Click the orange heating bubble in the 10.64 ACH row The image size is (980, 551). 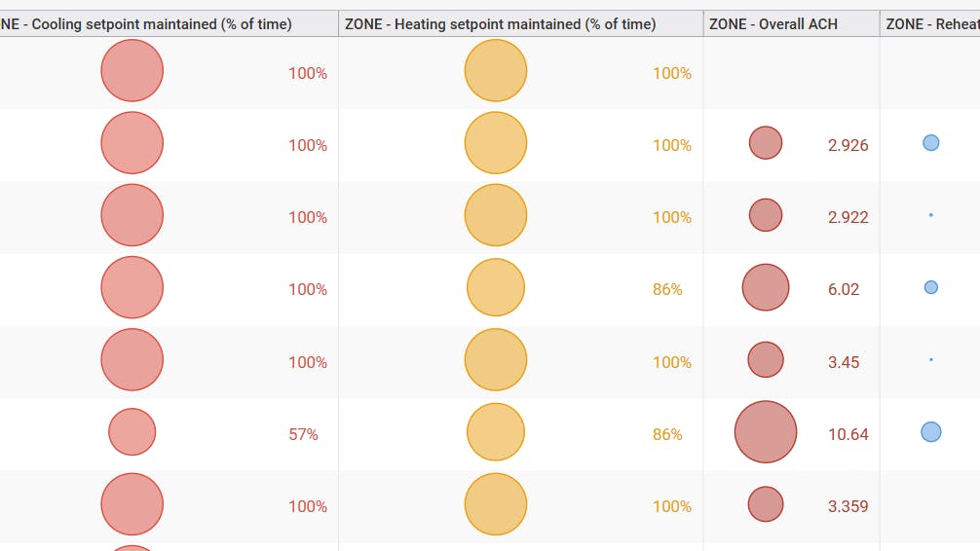496,432
